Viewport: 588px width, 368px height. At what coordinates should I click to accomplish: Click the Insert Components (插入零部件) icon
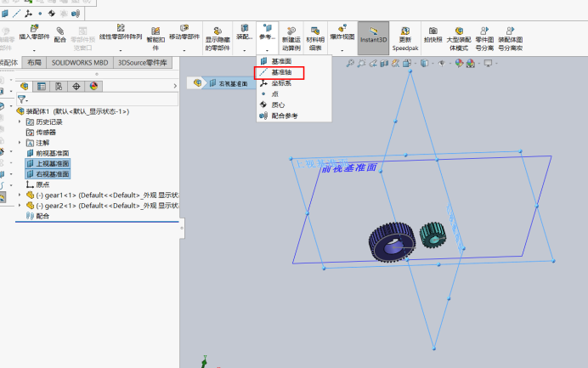tap(34, 29)
